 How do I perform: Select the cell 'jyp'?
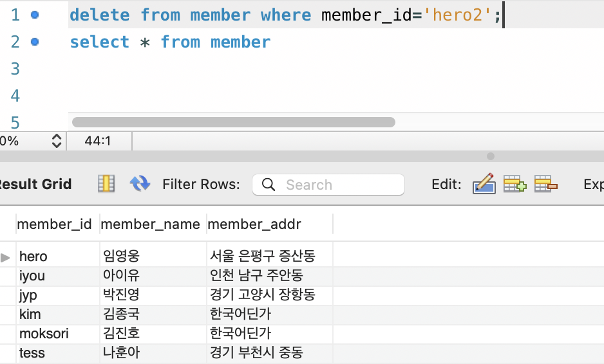[58, 295]
